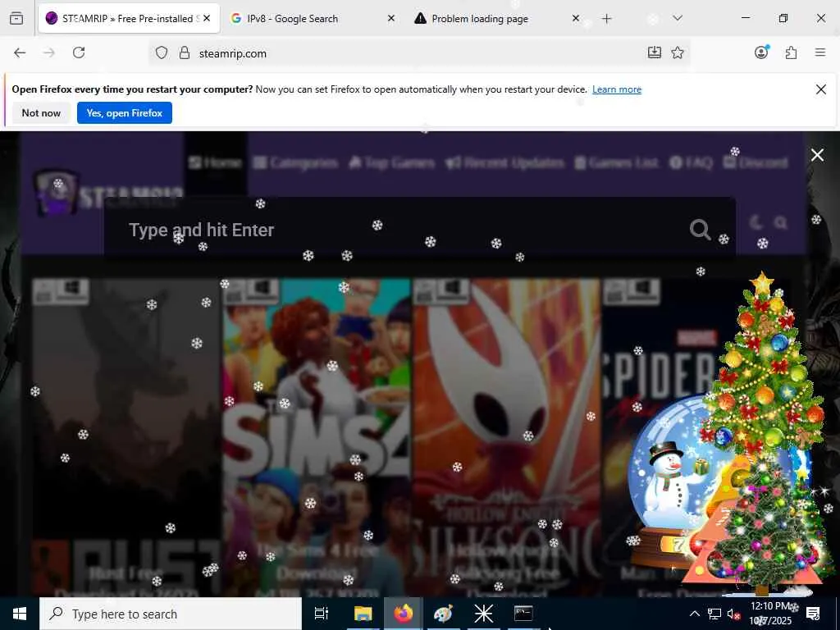The width and height of the screenshot is (840, 630).
Task: Open the snowflake app on taskbar
Action: tap(483, 614)
